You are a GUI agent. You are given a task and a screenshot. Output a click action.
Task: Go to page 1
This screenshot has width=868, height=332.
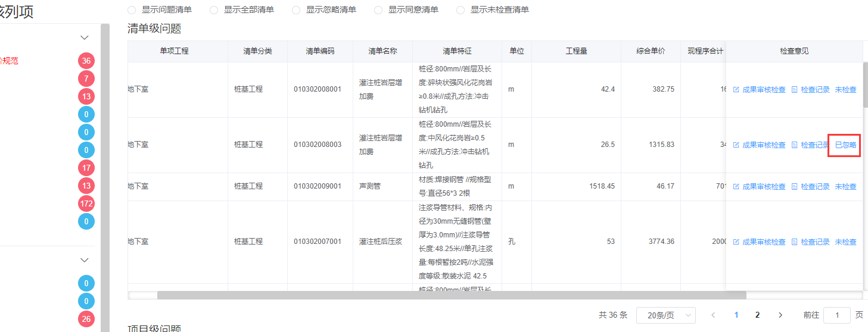click(x=736, y=315)
